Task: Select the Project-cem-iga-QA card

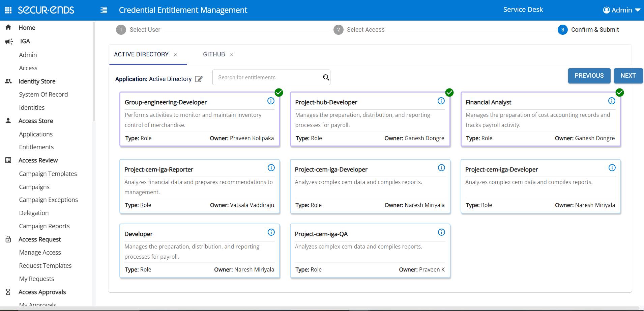Action: tap(370, 251)
